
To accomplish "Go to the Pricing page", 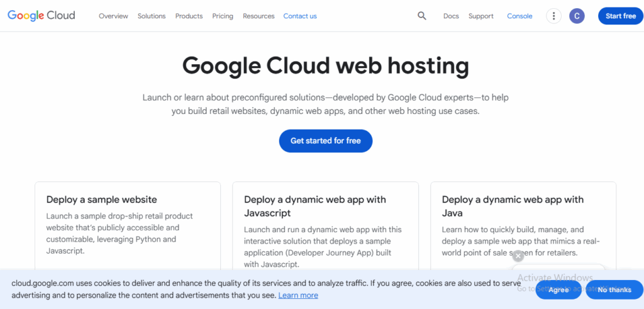I will tap(223, 16).
